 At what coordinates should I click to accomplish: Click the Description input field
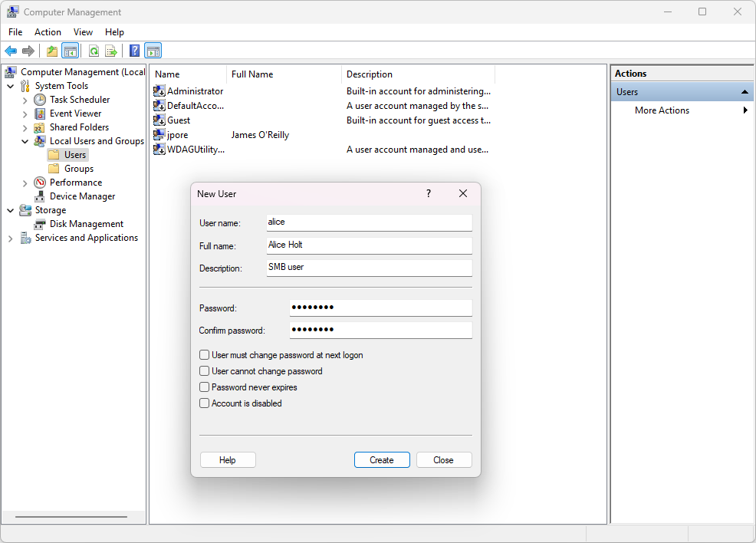370,268
